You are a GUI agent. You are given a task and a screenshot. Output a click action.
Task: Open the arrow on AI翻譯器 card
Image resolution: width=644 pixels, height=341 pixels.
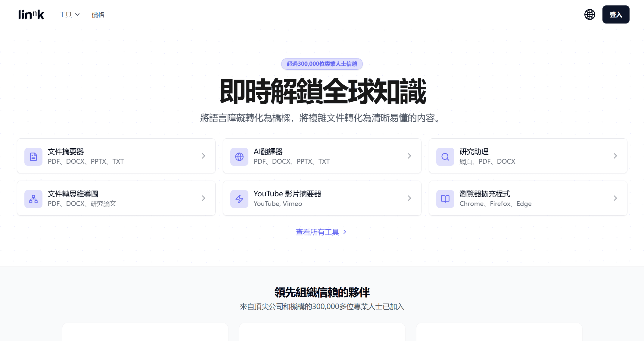pyautogui.click(x=409, y=156)
